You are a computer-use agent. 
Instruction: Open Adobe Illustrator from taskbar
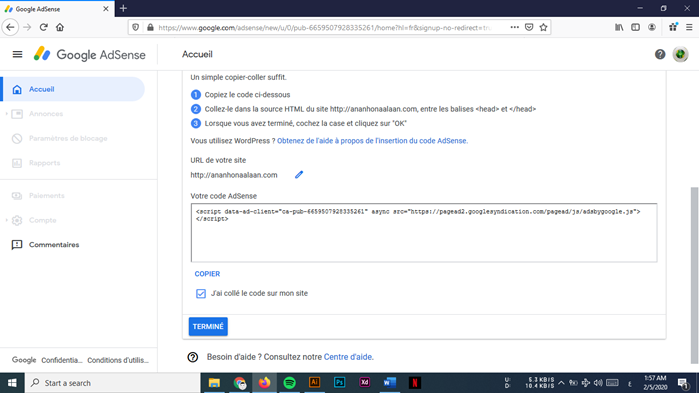pyautogui.click(x=315, y=383)
